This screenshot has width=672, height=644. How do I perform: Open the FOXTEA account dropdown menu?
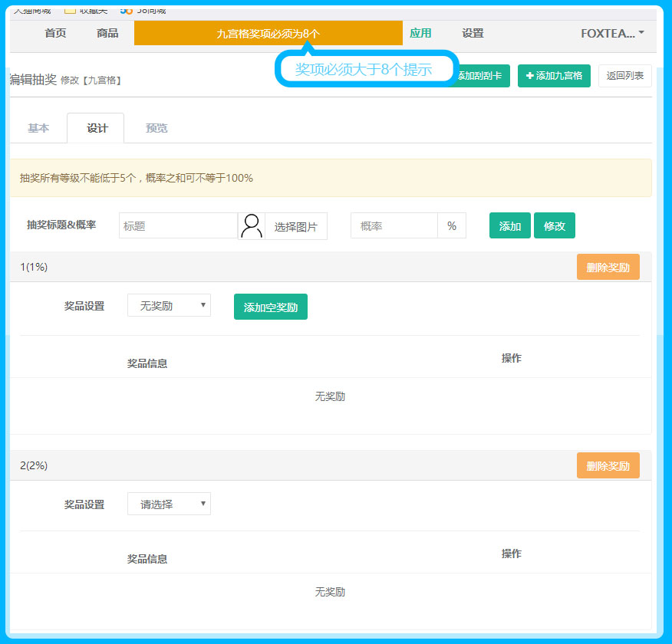coord(612,33)
